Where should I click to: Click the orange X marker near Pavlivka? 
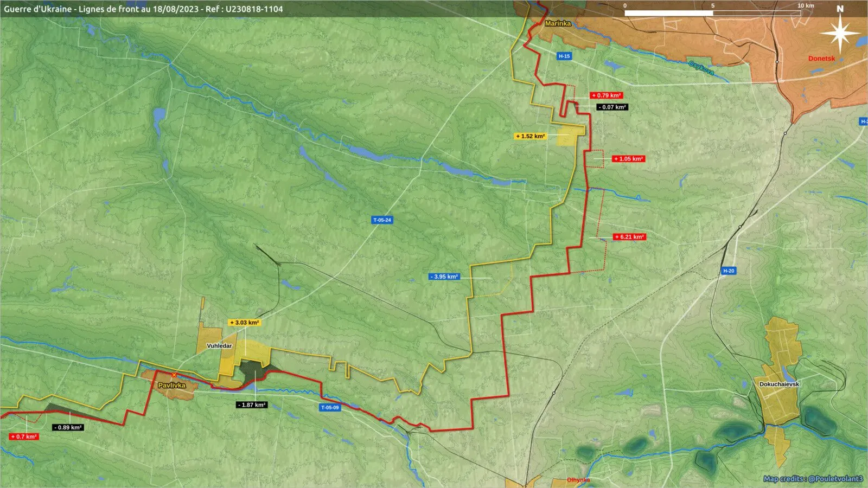174,375
